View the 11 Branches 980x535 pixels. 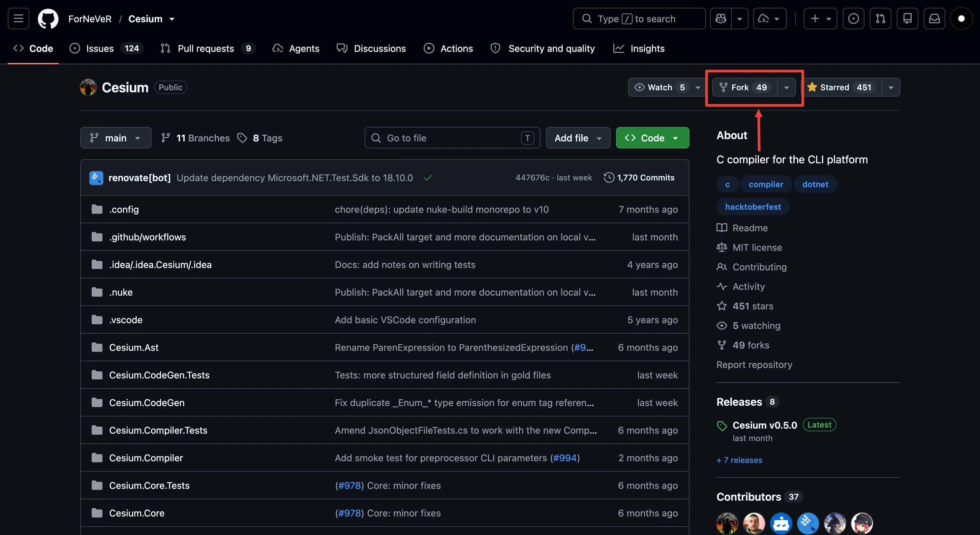click(x=195, y=138)
